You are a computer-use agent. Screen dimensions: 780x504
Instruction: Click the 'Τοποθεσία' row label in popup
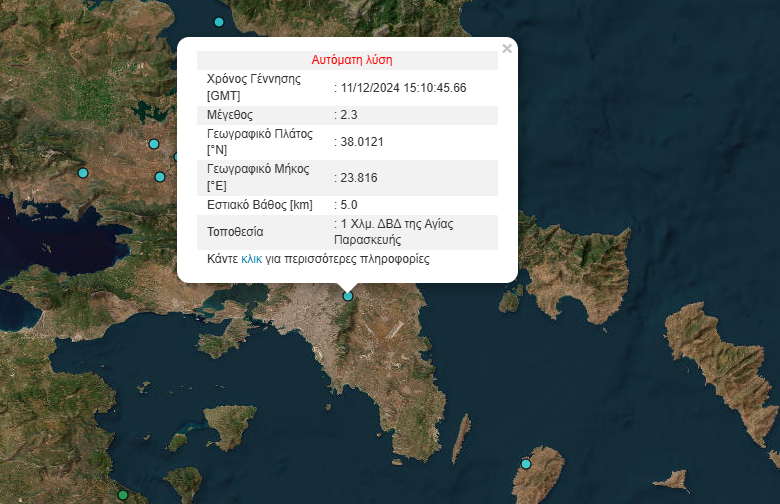click(x=235, y=232)
